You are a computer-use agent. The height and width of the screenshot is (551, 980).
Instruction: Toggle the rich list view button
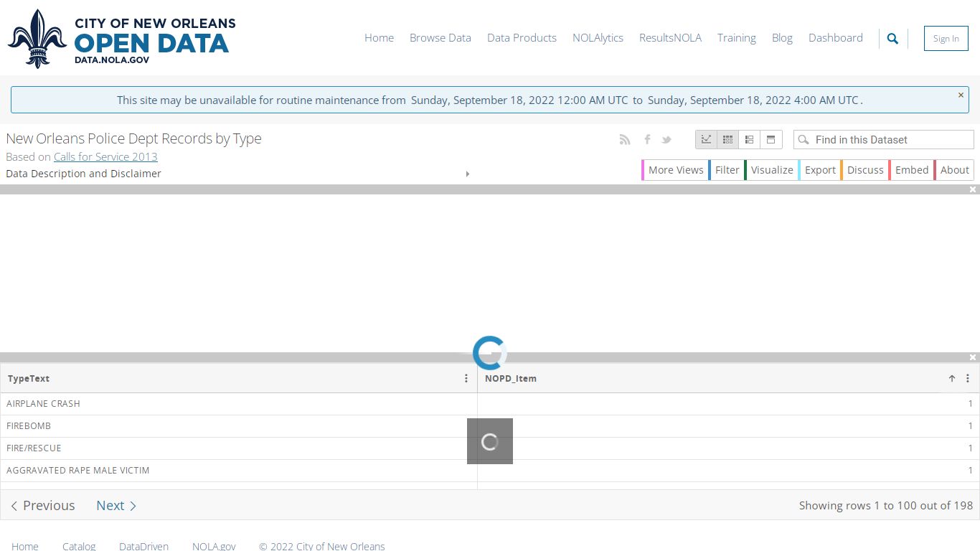[750, 139]
